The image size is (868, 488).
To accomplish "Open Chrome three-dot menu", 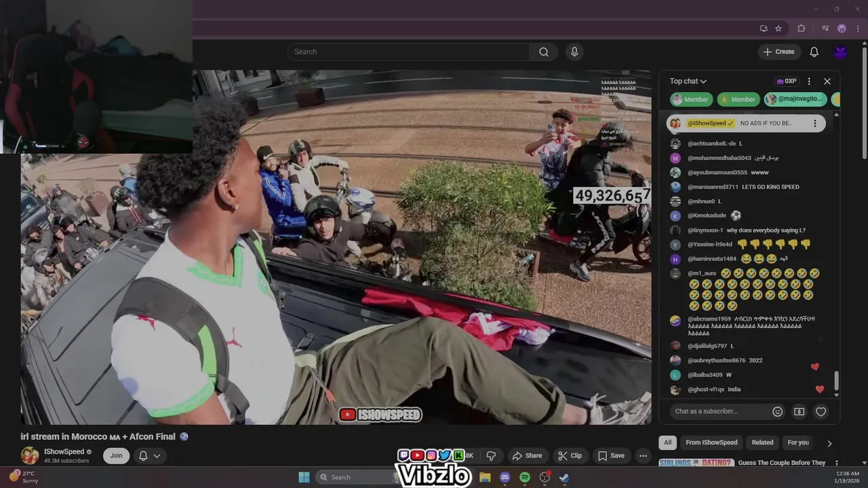I will point(857,28).
